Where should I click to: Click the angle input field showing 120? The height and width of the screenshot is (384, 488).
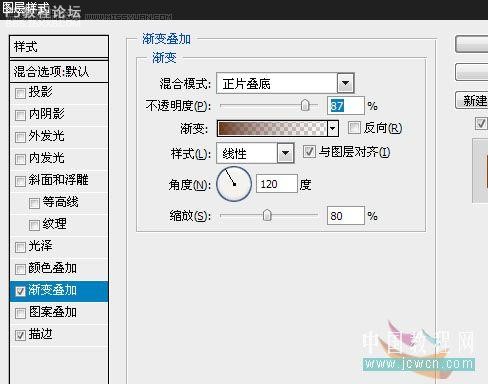click(276, 184)
